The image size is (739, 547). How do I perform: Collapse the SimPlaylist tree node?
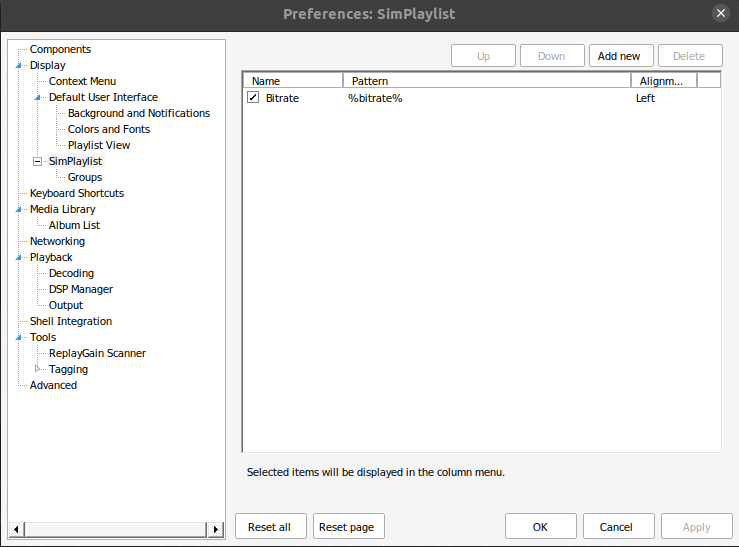pos(37,162)
